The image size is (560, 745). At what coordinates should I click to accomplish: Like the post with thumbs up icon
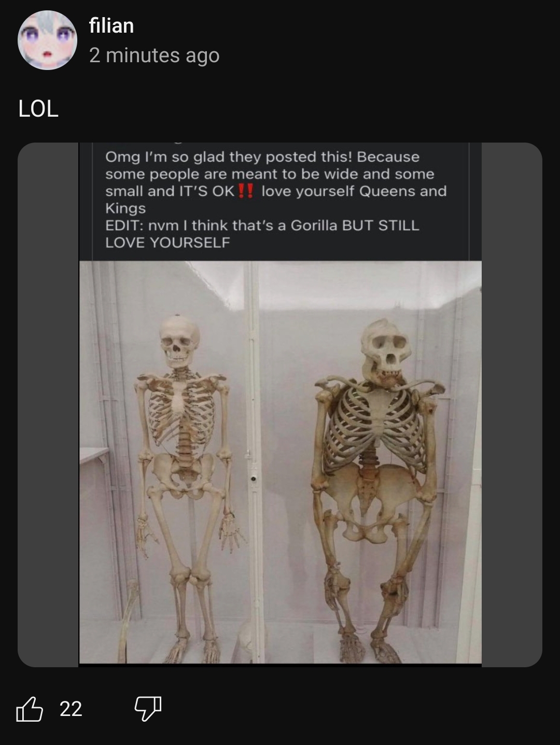(29, 709)
